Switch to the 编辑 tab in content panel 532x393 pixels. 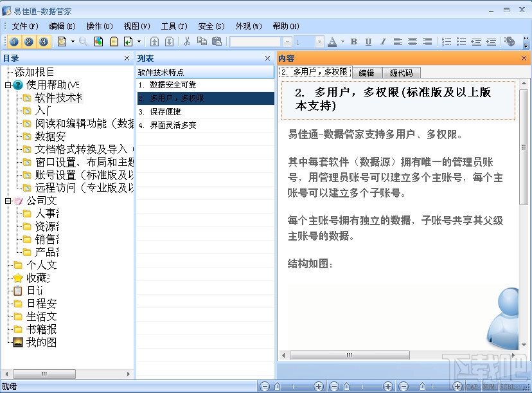click(367, 73)
